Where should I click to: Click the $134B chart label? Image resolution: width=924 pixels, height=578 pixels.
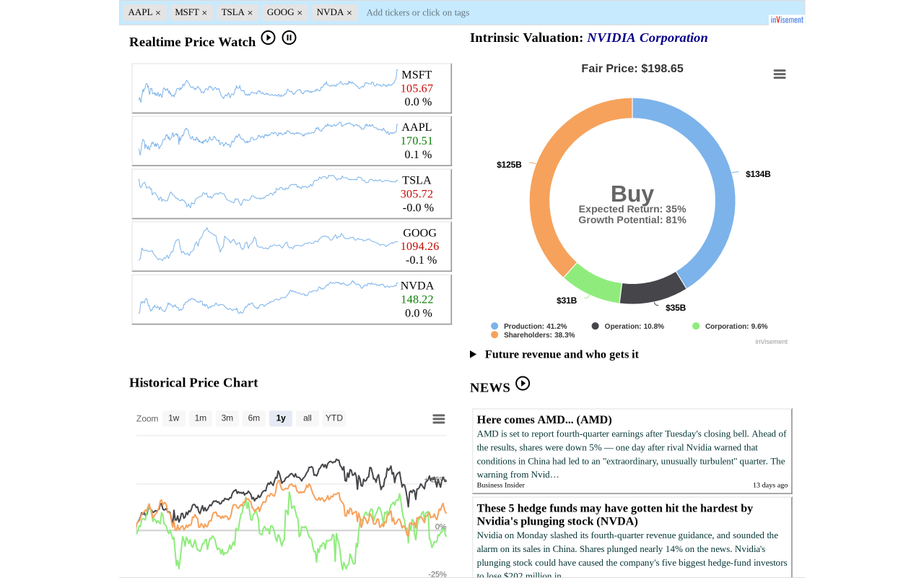[x=758, y=174]
